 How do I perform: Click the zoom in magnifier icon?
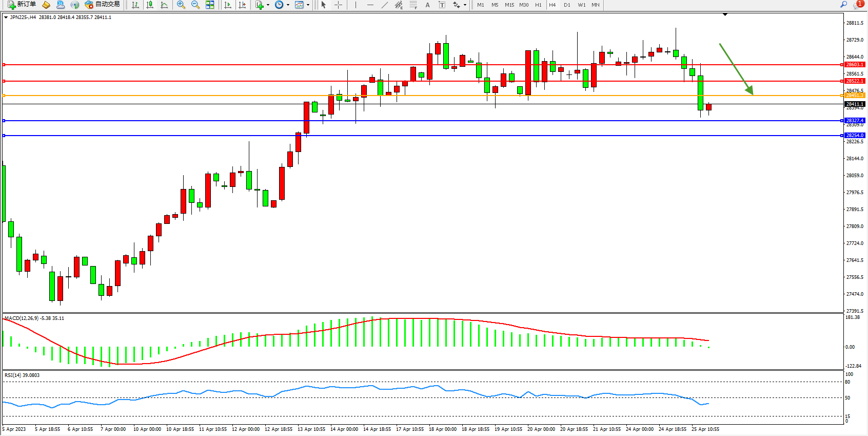[x=181, y=5]
